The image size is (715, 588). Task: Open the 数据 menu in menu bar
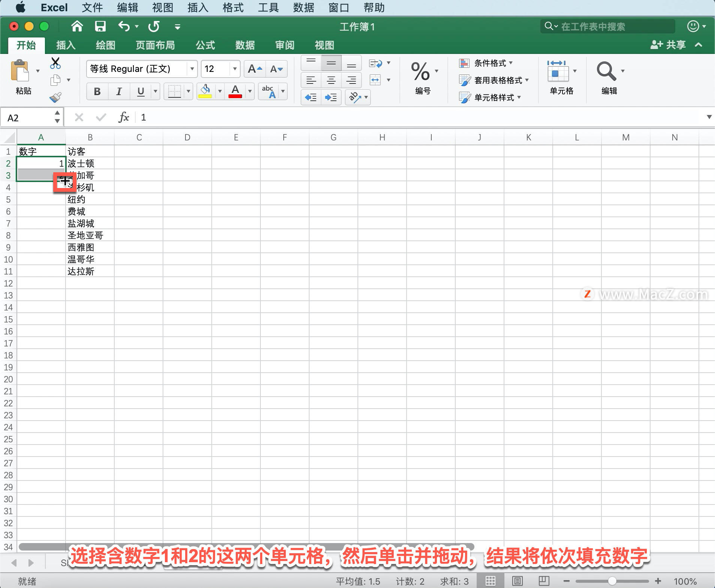(303, 7)
